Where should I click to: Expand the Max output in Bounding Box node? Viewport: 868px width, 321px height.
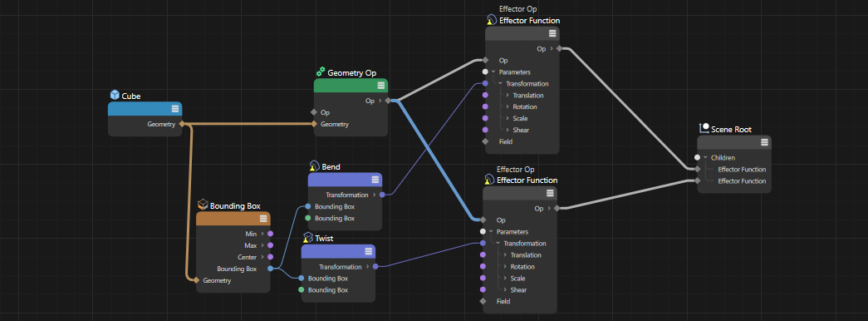[x=262, y=245]
